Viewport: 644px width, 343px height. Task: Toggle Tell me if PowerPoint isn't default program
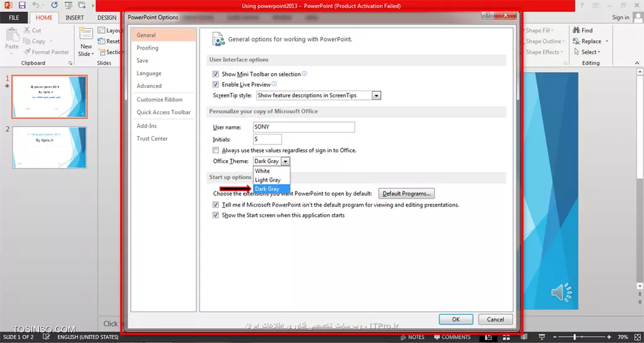tap(216, 205)
